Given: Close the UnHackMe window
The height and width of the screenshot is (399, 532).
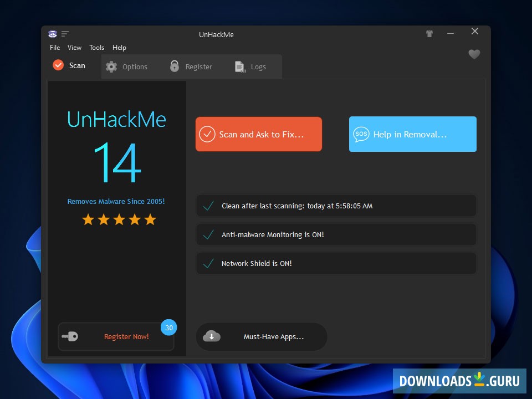Looking at the screenshot, I should point(475,32).
